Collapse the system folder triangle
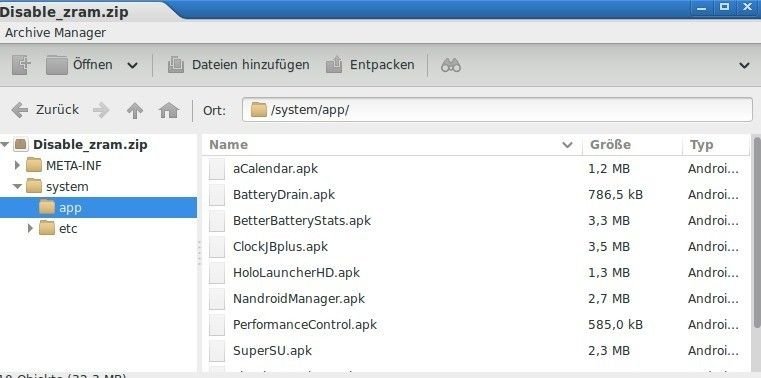Screen dimensions: 761x378 [17, 186]
